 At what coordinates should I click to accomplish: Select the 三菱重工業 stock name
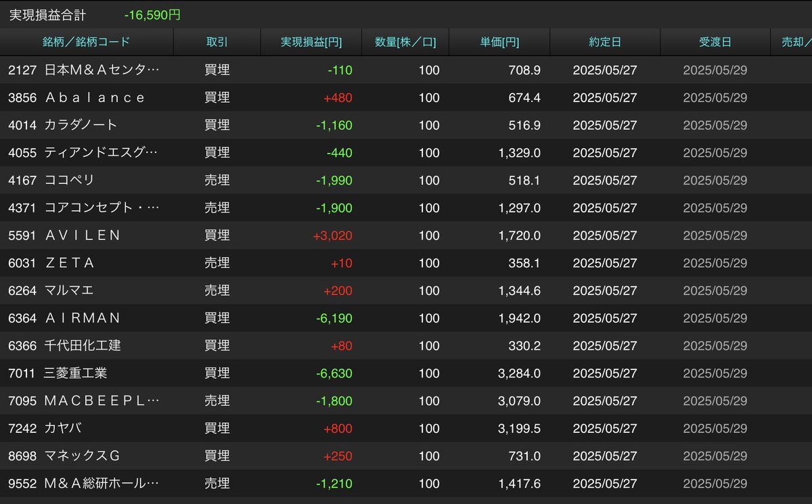(x=75, y=373)
